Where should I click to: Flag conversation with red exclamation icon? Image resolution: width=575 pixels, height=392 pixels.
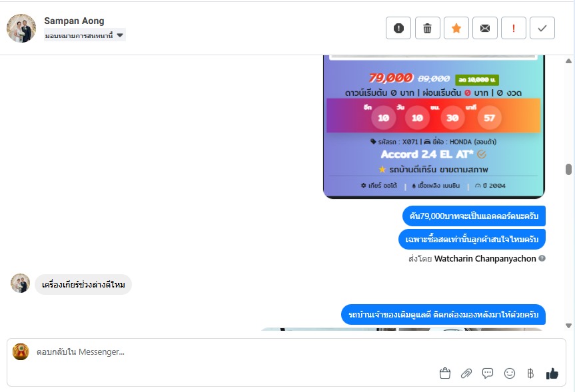click(x=514, y=28)
